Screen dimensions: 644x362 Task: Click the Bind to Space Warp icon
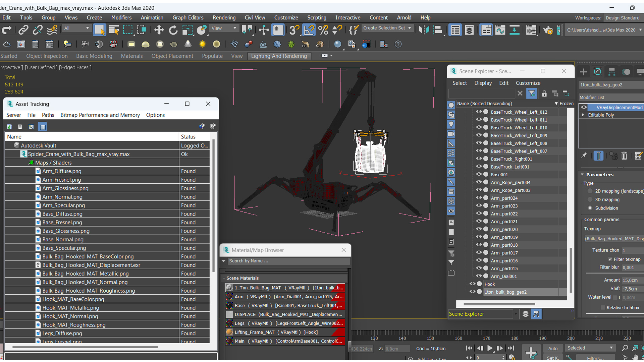click(x=52, y=30)
